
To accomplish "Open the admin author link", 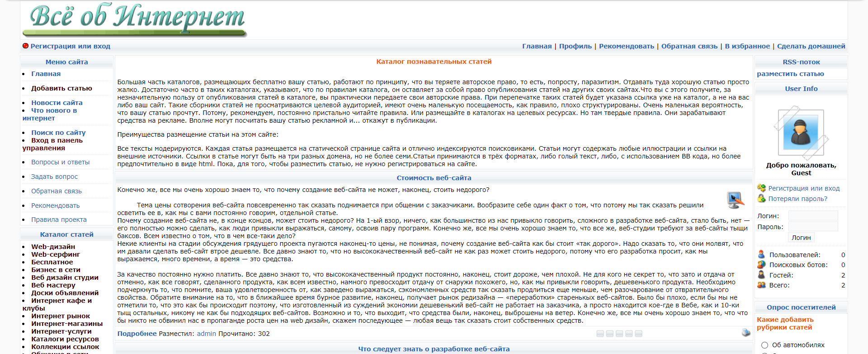I will tap(206, 334).
